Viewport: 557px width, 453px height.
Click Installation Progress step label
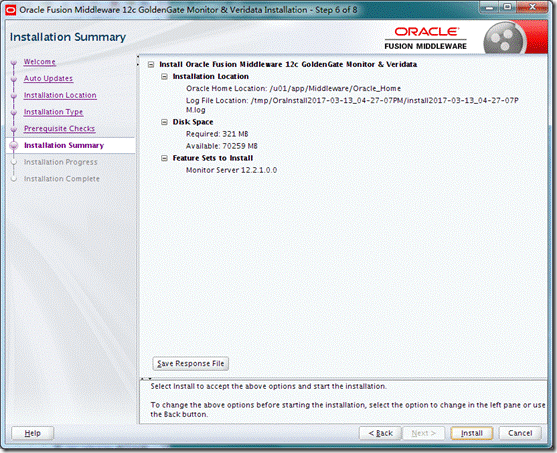click(60, 162)
